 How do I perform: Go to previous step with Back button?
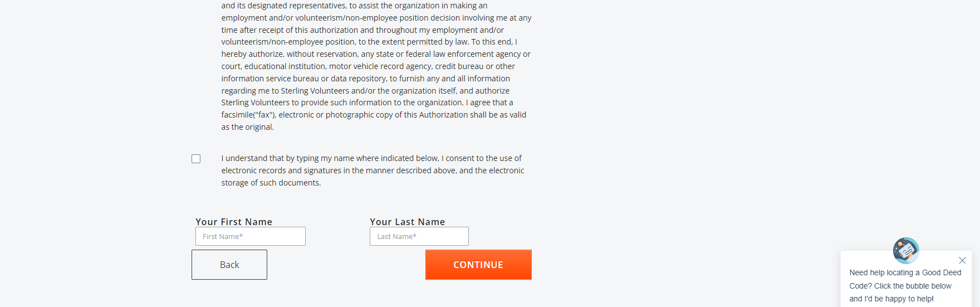tap(229, 265)
